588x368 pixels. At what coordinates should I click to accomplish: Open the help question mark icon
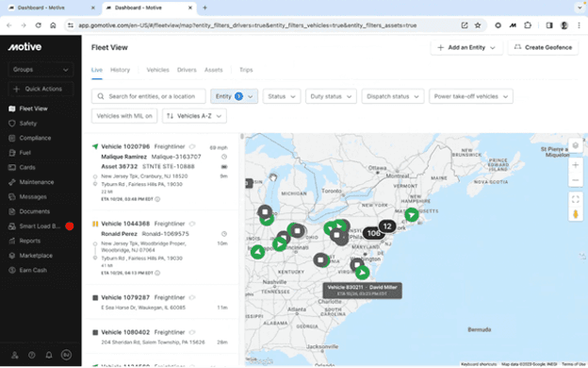click(x=32, y=355)
